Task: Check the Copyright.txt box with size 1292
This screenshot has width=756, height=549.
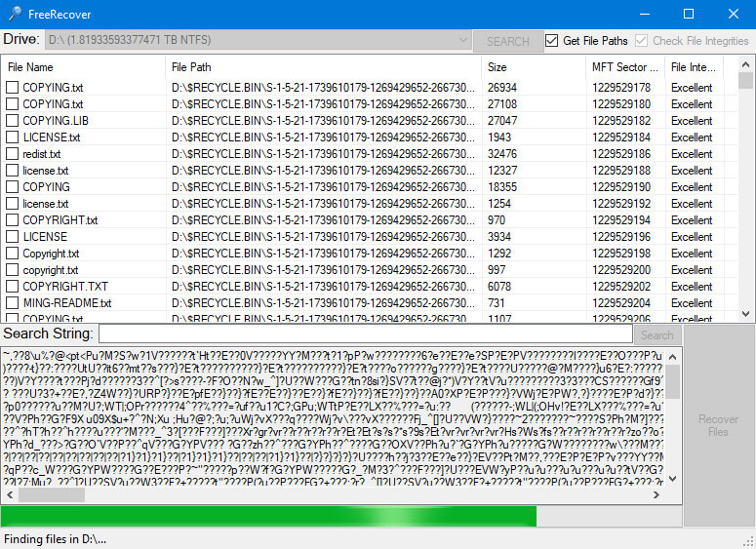Action: [x=12, y=254]
